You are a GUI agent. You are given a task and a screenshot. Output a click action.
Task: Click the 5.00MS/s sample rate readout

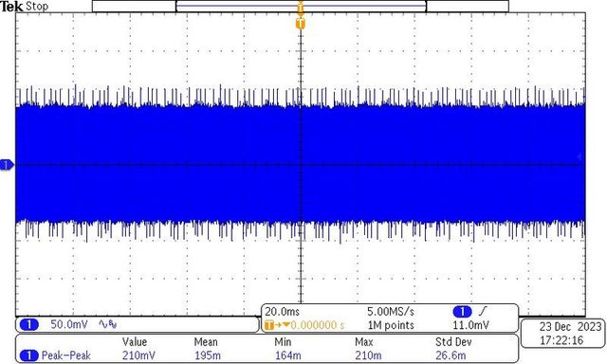391,312
